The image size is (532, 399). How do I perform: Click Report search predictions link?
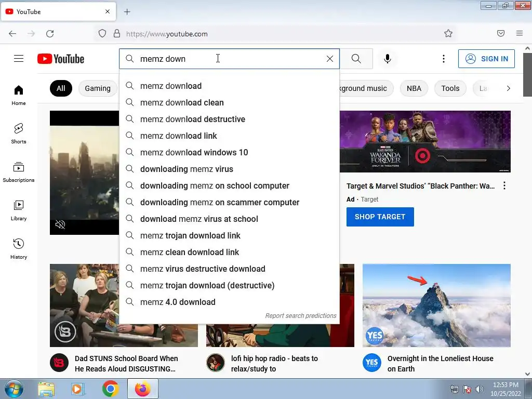pyautogui.click(x=301, y=315)
